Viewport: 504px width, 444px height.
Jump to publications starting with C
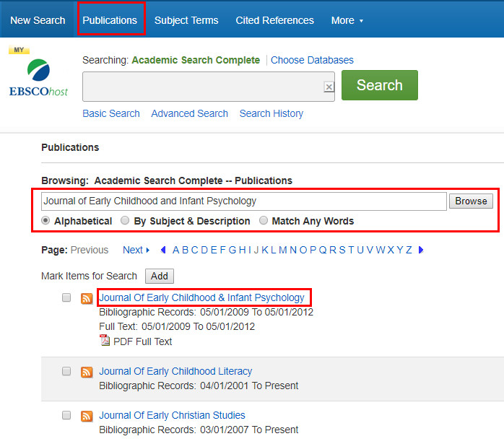tap(194, 250)
